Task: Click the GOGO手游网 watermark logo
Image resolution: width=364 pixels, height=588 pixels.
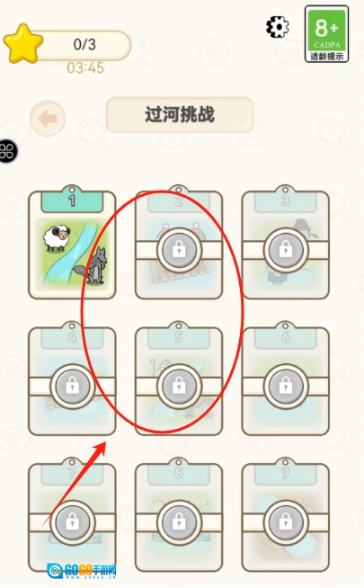Action: tap(82, 571)
